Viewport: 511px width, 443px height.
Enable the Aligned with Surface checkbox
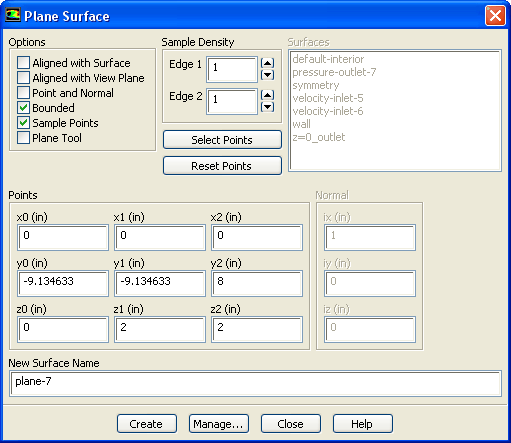23,62
